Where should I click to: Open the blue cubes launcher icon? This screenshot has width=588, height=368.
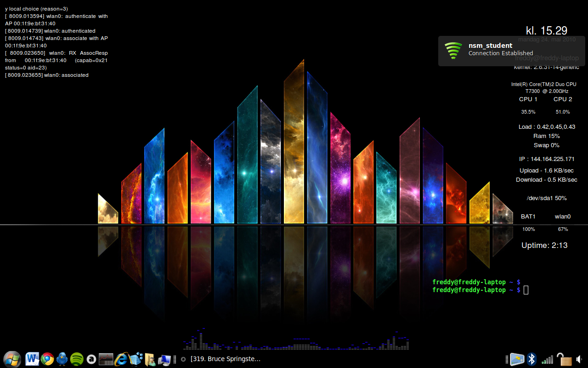pyautogui.click(x=136, y=359)
